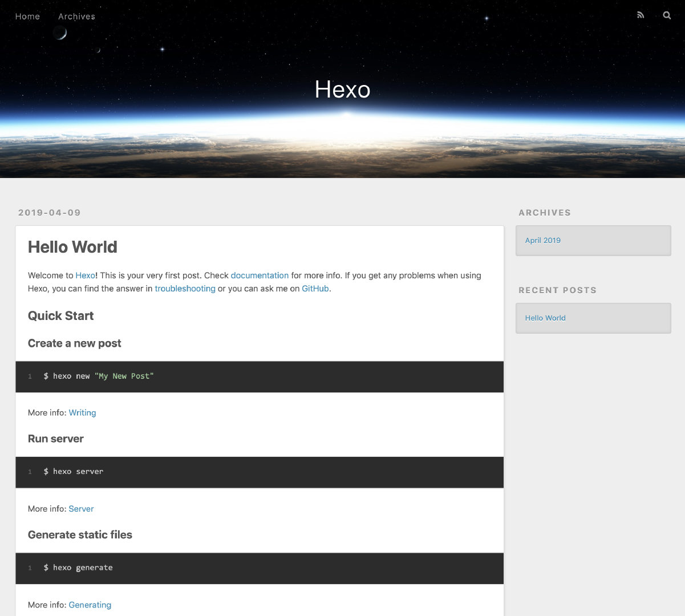Screen dimensions: 685x616
Task: Open the Hello World post title
Action: pos(72,247)
